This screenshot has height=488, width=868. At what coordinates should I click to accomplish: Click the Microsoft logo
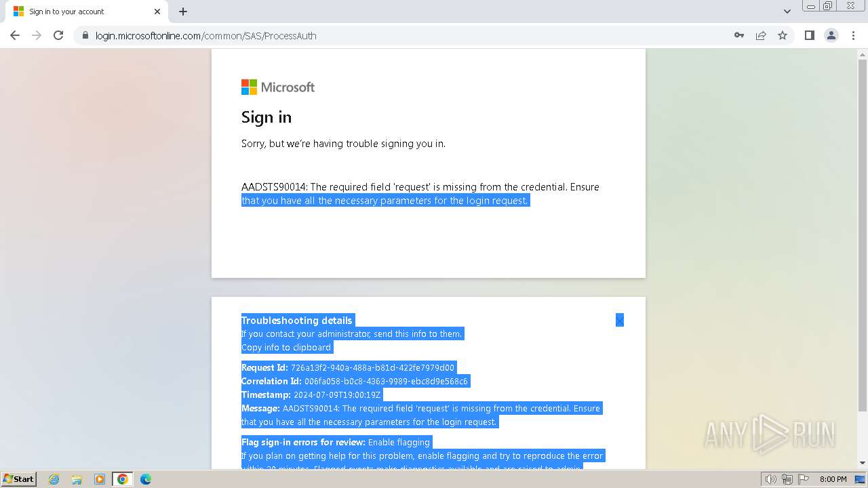point(278,87)
